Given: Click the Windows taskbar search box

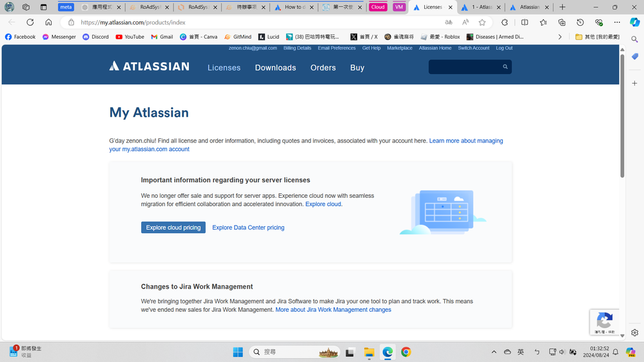Looking at the screenshot, I should tap(295, 352).
